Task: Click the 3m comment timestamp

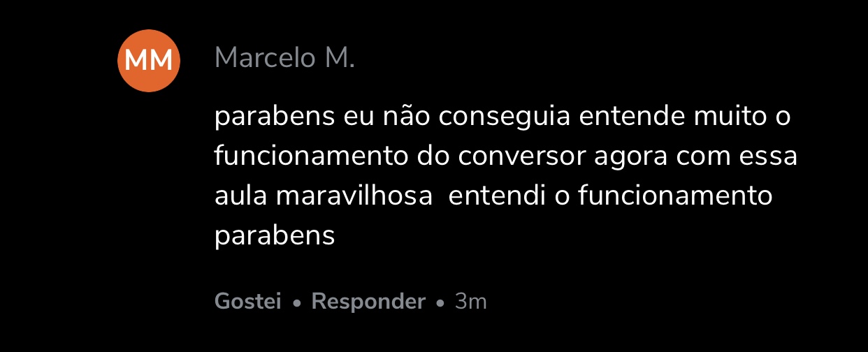Action: [470, 302]
